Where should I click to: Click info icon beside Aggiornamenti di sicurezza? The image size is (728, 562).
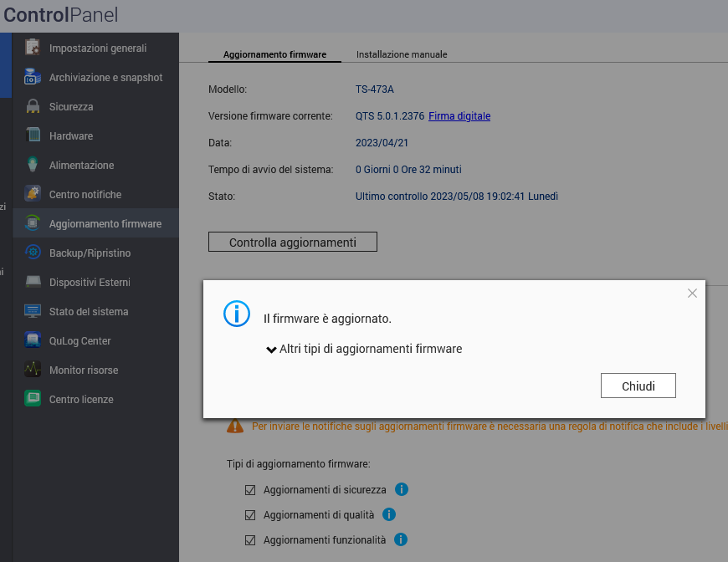pos(401,489)
